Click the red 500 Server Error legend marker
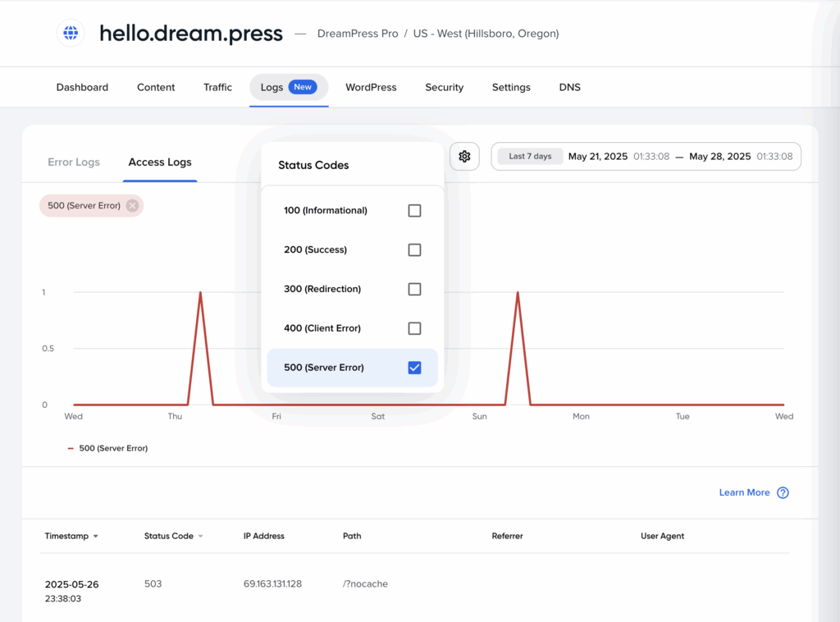The height and width of the screenshot is (622, 840). tap(71, 449)
